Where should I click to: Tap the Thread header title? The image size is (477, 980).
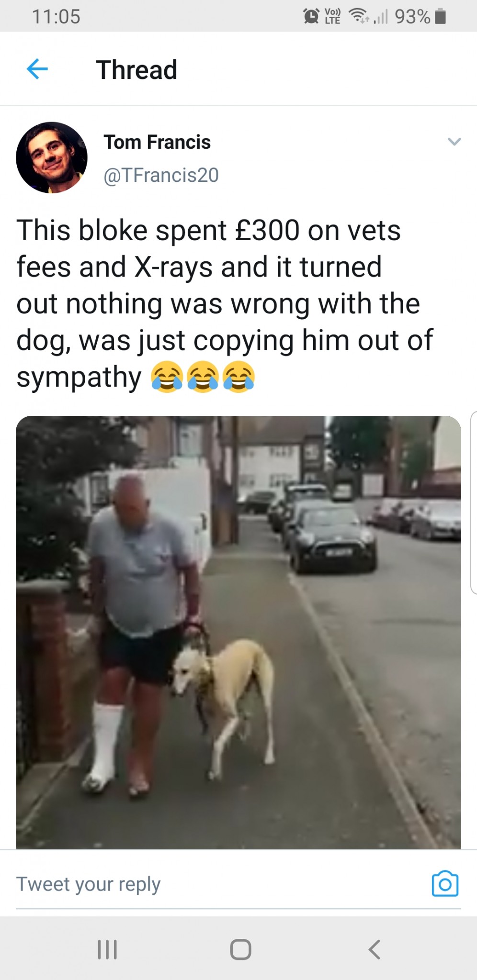[136, 70]
